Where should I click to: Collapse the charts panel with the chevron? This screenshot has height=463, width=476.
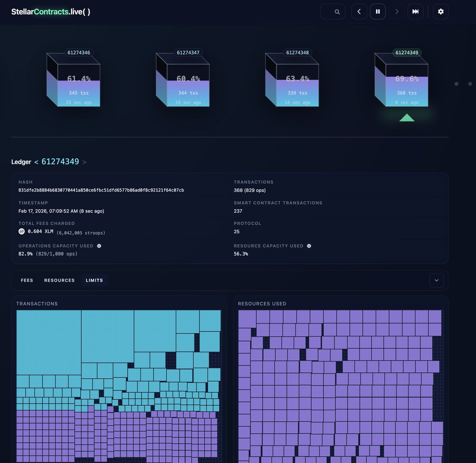[437, 280]
